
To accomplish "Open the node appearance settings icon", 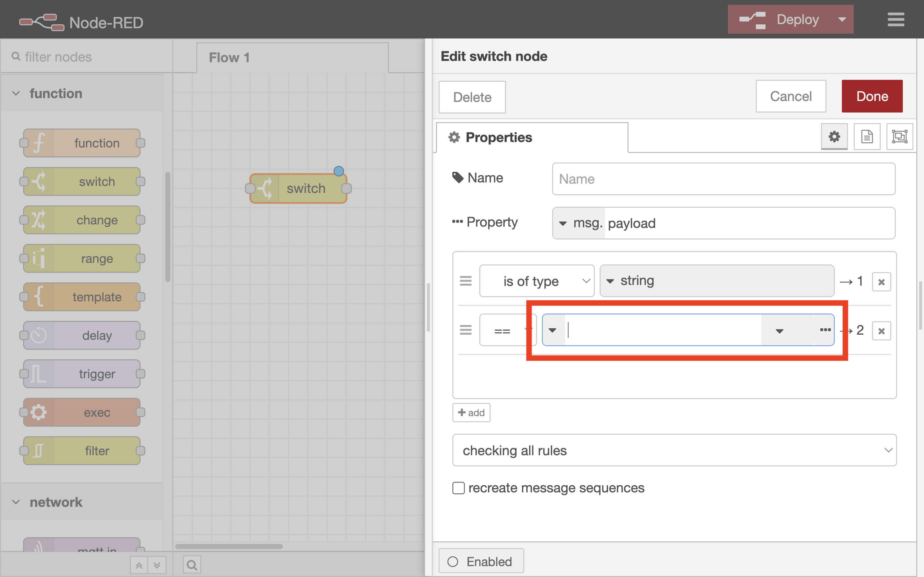I will point(900,136).
